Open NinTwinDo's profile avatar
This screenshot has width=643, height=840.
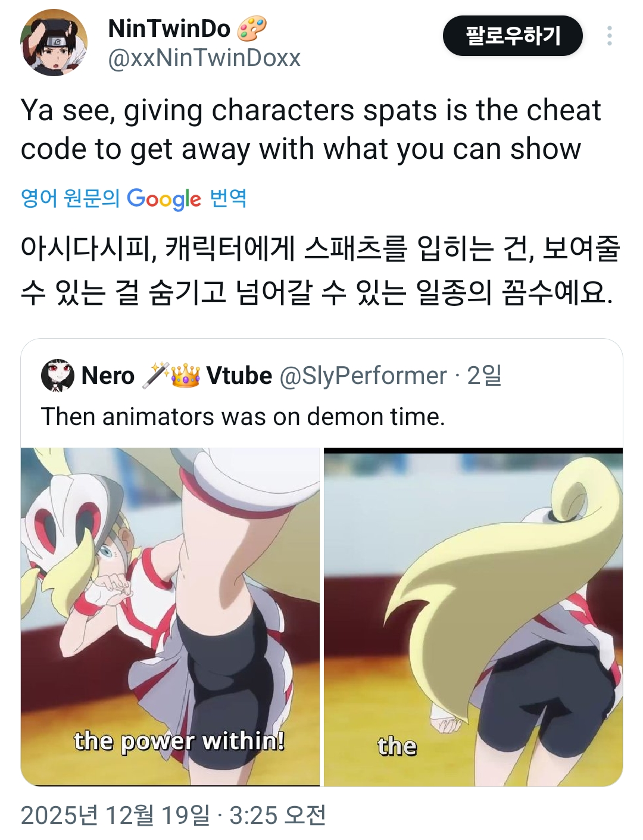[x=54, y=43]
